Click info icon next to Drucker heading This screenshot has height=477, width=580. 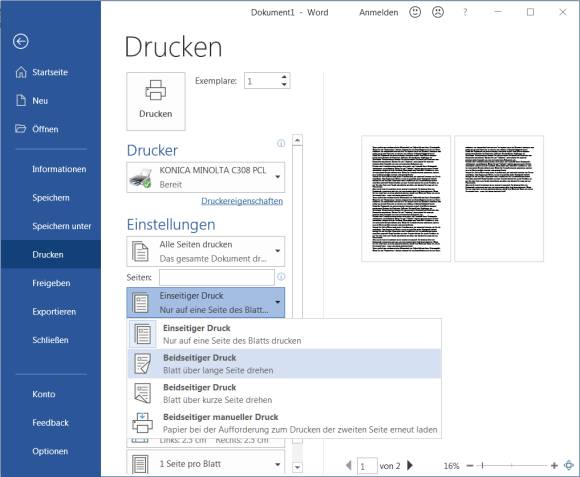(x=281, y=143)
